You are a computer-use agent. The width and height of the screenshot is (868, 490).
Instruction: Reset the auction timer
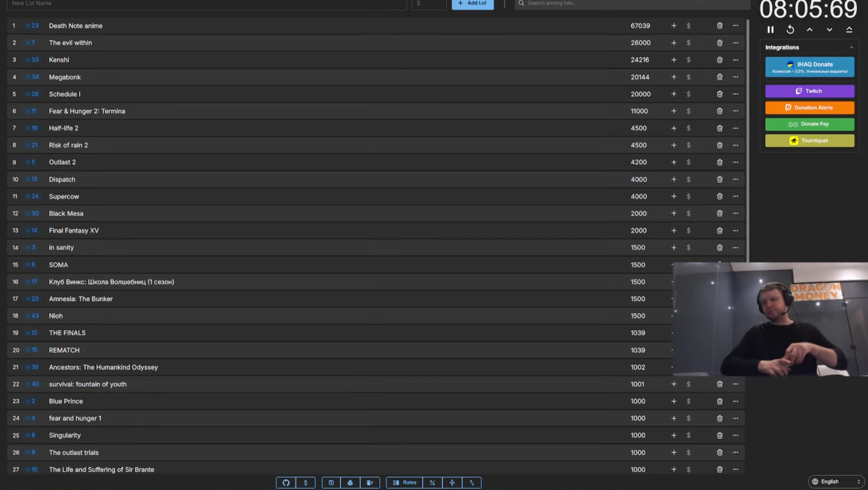pos(790,30)
